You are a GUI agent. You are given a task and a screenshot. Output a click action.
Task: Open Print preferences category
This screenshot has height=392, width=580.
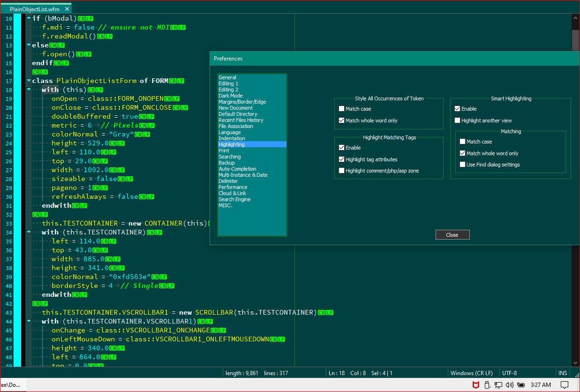click(252, 151)
